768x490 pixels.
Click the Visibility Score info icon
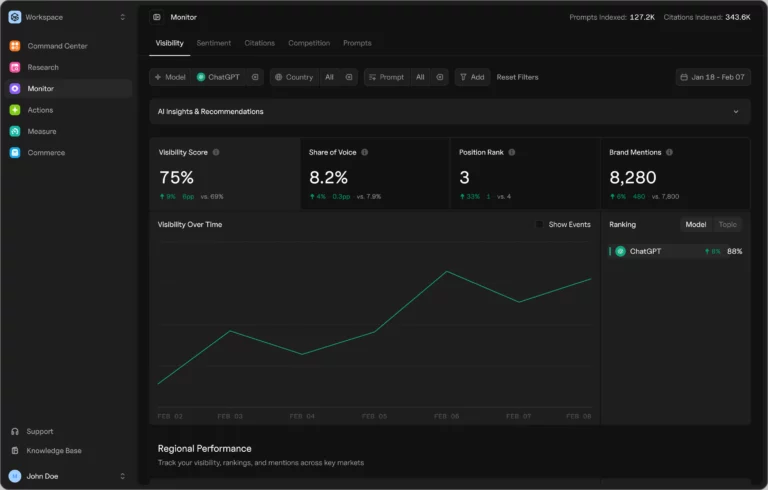point(216,152)
